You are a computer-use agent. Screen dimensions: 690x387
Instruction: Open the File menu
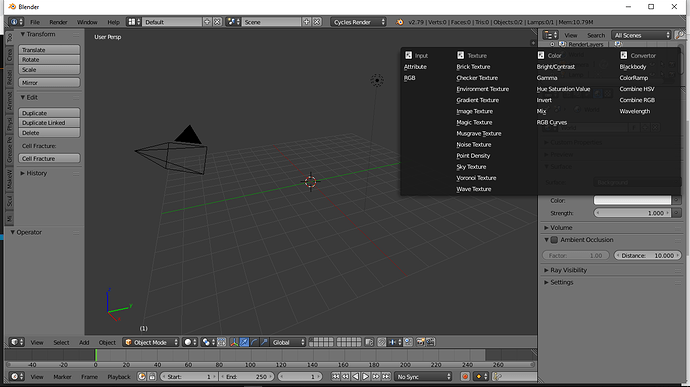pyautogui.click(x=35, y=22)
